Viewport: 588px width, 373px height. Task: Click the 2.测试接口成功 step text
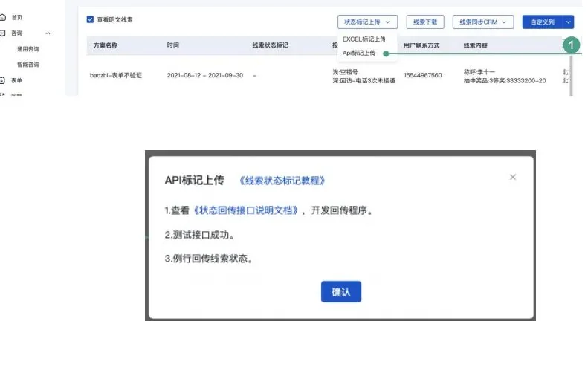(x=199, y=235)
